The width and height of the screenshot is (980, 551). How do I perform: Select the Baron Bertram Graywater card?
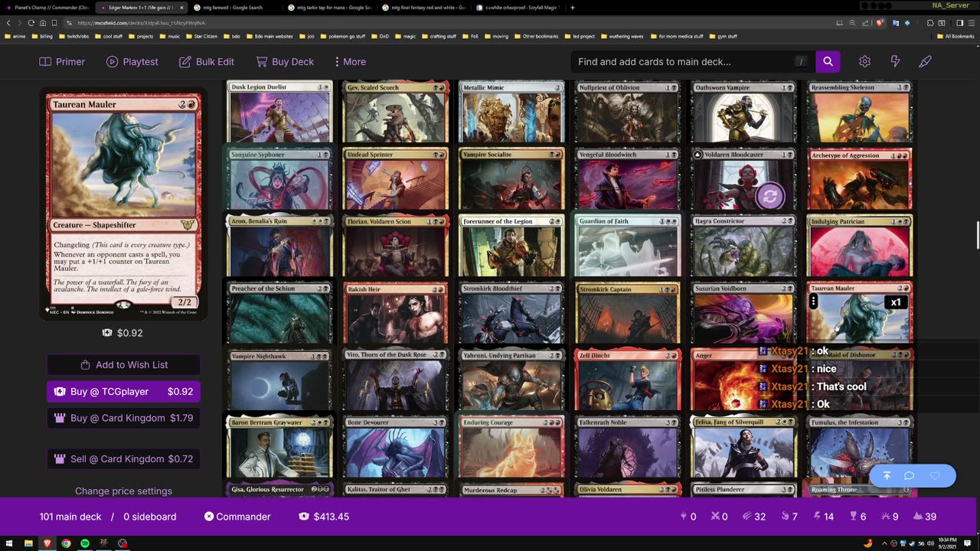279,447
